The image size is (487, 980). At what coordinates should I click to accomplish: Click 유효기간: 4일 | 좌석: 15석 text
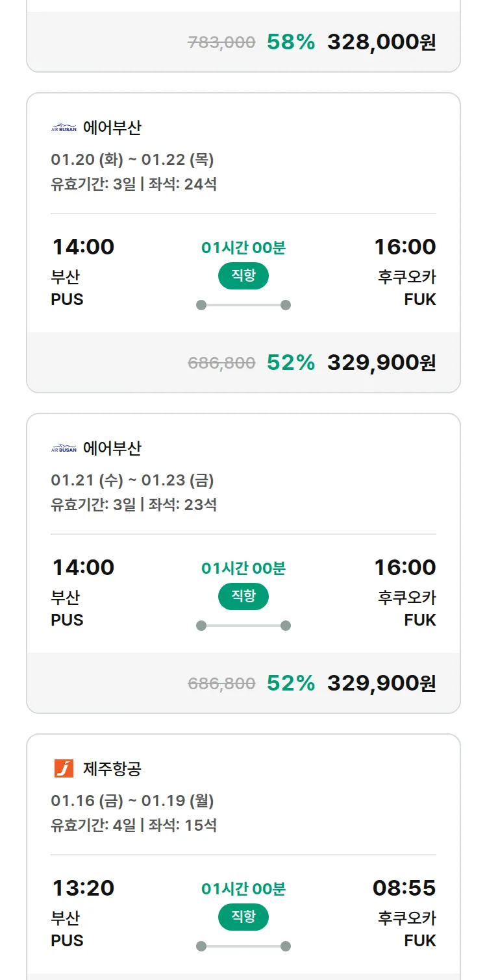click(134, 826)
